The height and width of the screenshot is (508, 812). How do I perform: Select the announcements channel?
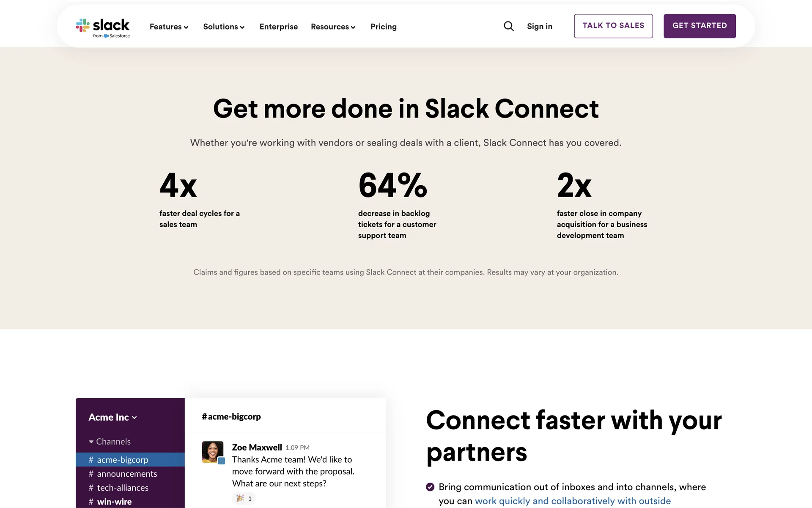[127, 474]
